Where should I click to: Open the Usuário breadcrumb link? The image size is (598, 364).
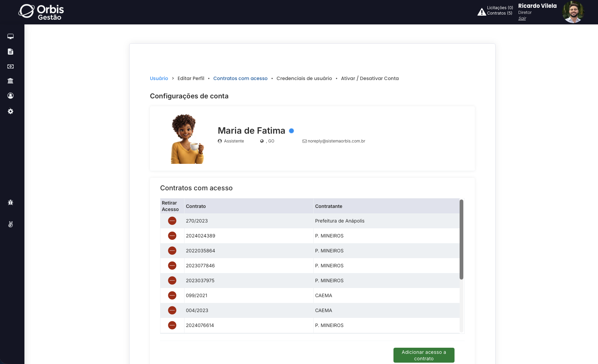tap(159, 78)
